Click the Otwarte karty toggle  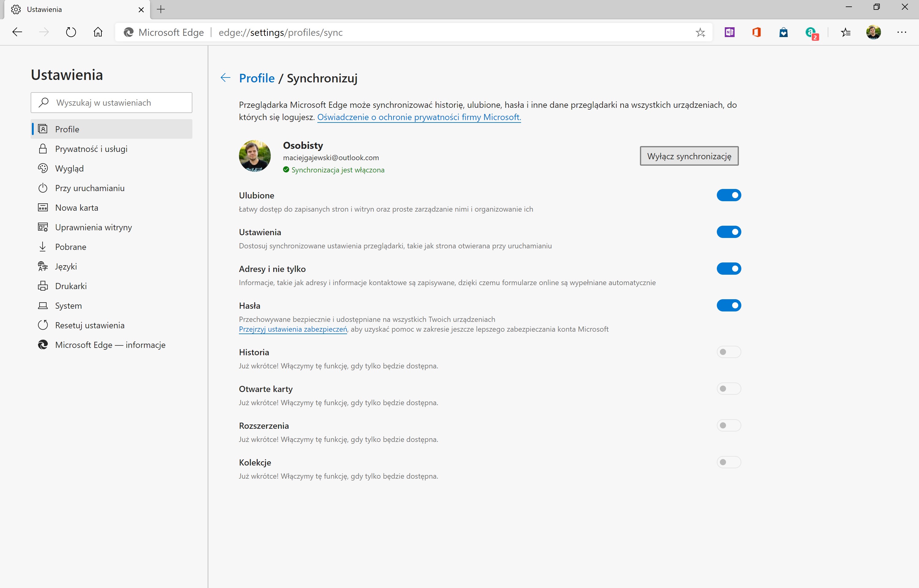(x=728, y=389)
